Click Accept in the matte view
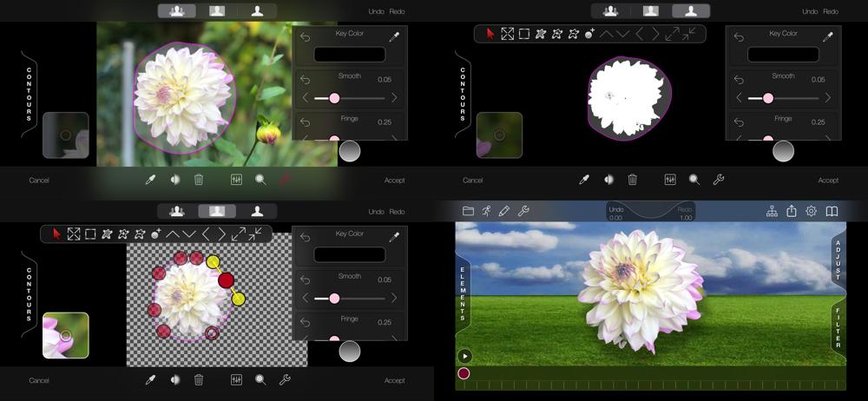 pyautogui.click(x=828, y=180)
